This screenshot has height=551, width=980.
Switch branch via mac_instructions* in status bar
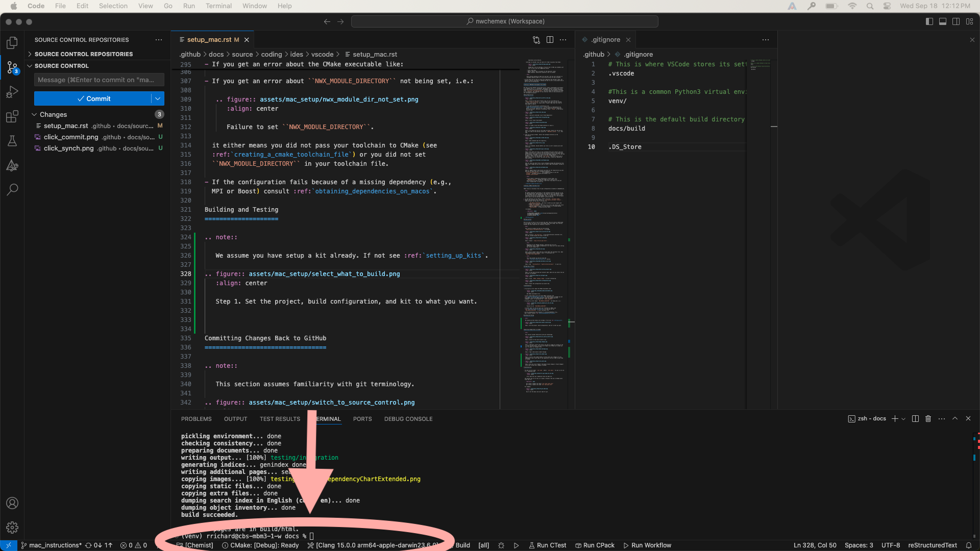click(x=51, y=545)
